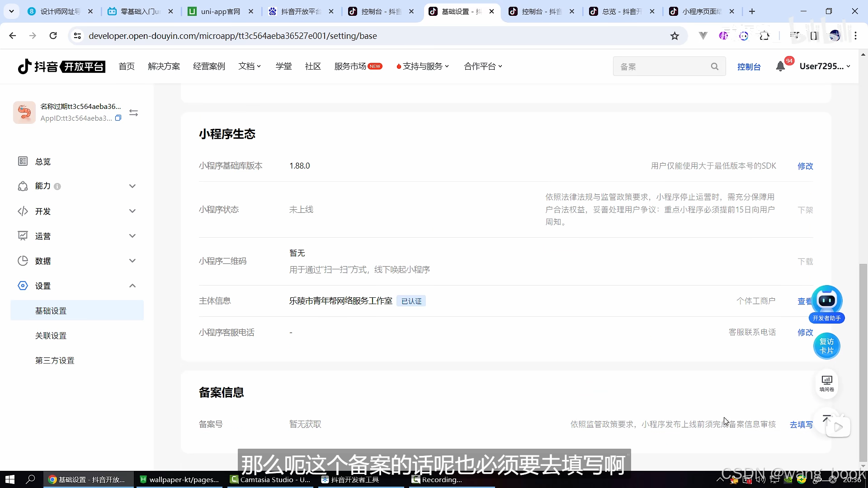
Task: Open the User7295 account dropdown
Action: pyautogui.click(x=825, y=66)
